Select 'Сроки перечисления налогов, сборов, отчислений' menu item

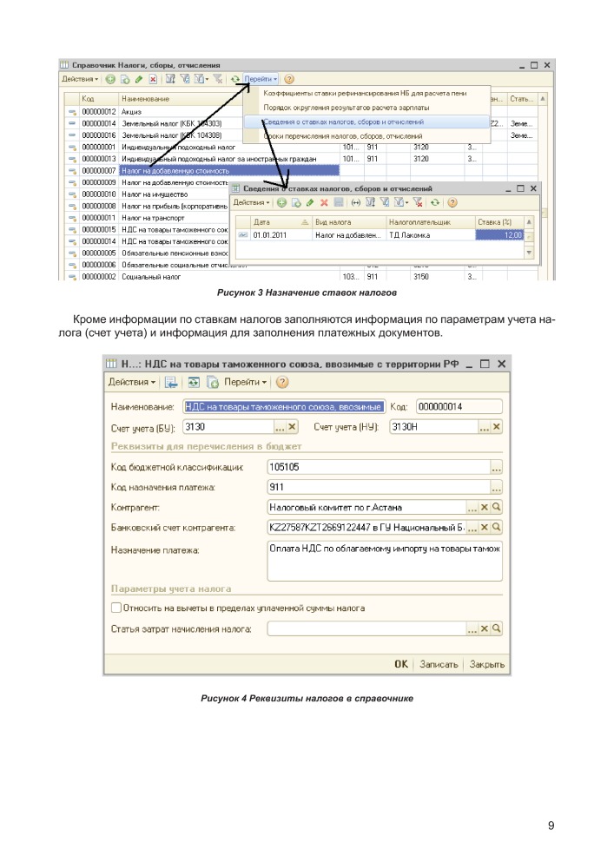coord(342,136)
